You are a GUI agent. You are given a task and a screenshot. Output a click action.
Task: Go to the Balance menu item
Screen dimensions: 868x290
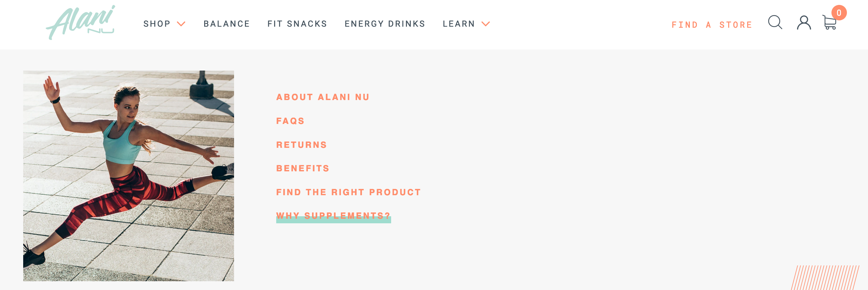pyautogui.click(x=227, y=24)
